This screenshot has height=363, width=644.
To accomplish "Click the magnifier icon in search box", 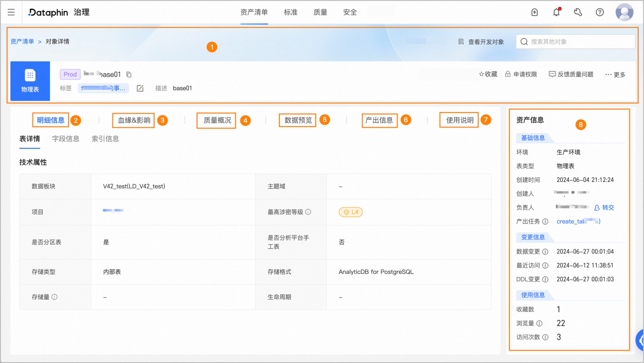I will coord(524,42).
